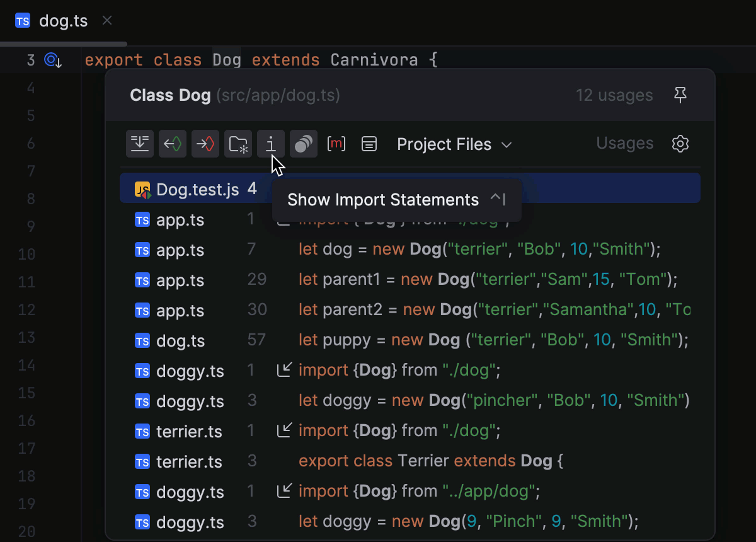Image resolution: width=756 pixels, height=542 pixels.
Task: Open Find Usages in tool window
Action: pyautogui.click(x=139, y=144)
